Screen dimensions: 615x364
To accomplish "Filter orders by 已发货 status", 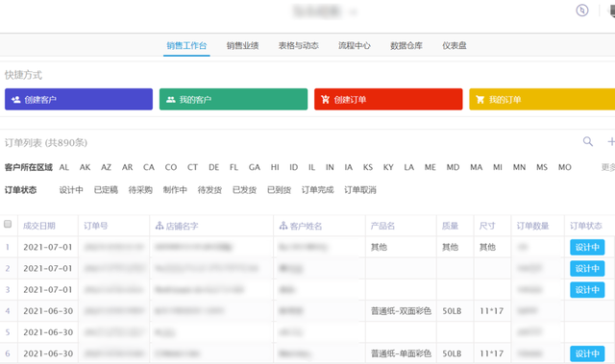I will tap(244, 190).
